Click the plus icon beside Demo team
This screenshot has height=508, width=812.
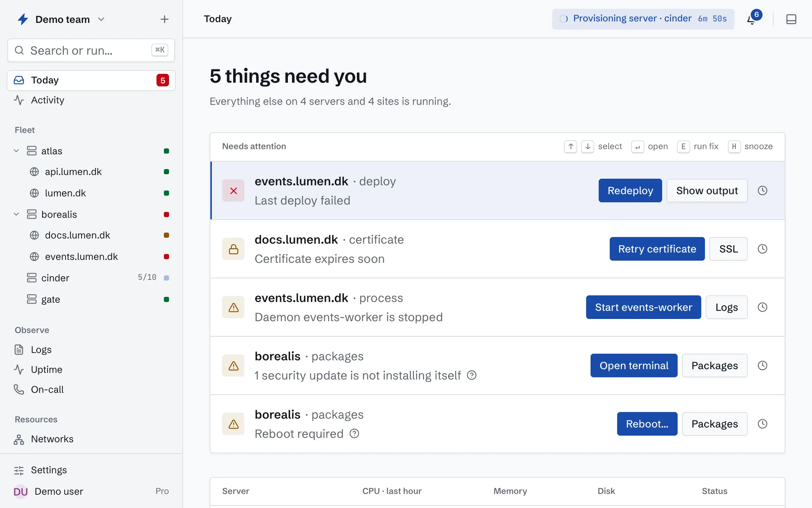pyautogui.click(x=165, y=19)
